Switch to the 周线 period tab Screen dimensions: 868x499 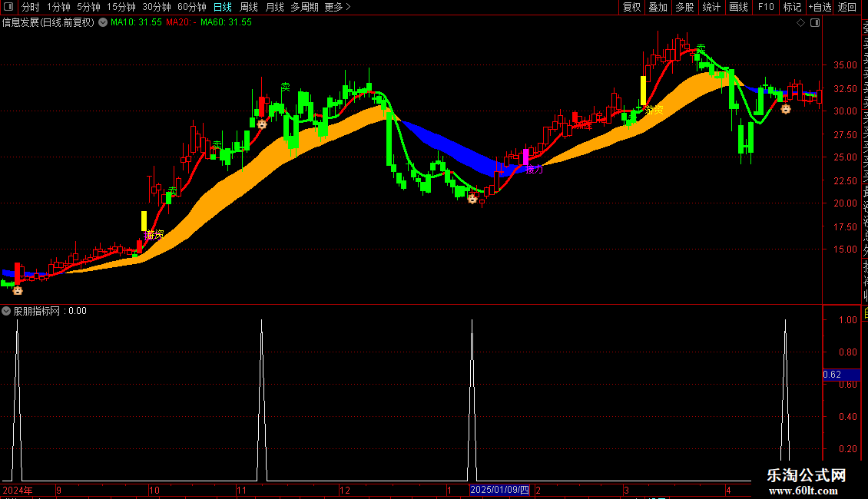[x=249, y=7]
